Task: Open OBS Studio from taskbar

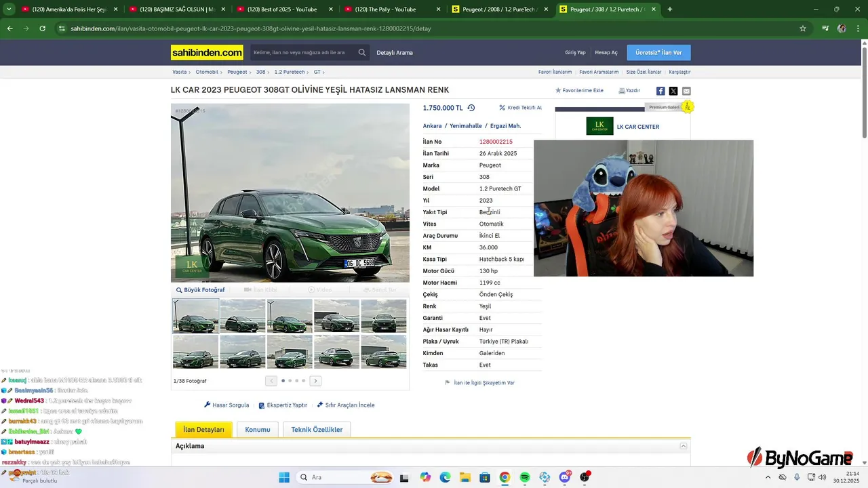Action: (585, 477)
